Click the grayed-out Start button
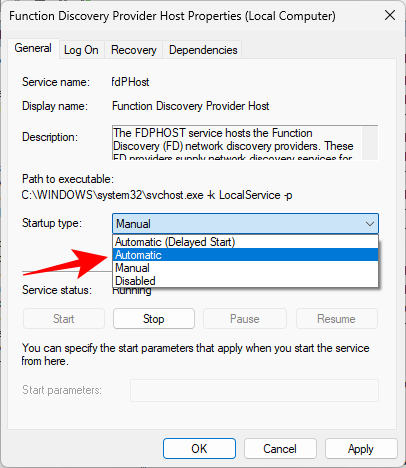Viewport: 406px width, 468px height. click(x=64, y=319)
